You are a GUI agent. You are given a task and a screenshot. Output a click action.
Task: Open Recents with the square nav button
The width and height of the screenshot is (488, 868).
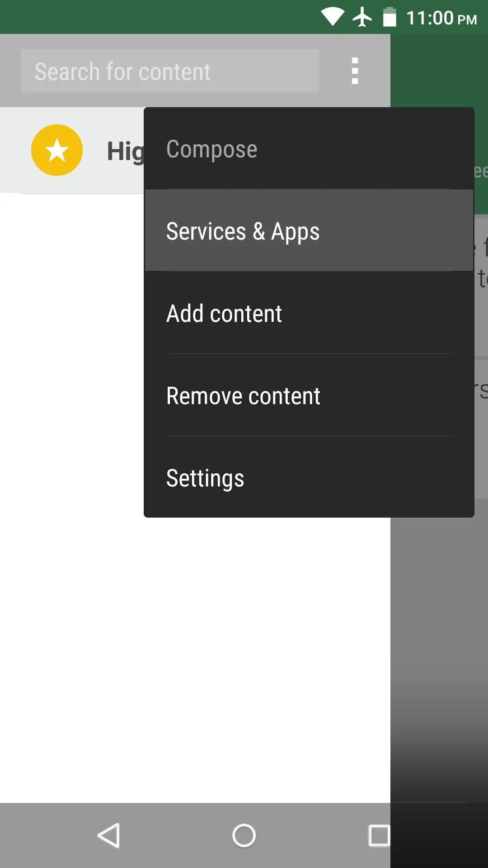point(379,835)
